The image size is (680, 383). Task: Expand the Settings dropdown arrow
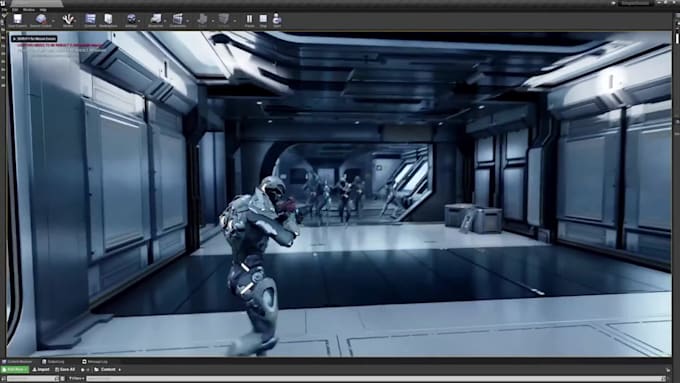pos(139,20)
